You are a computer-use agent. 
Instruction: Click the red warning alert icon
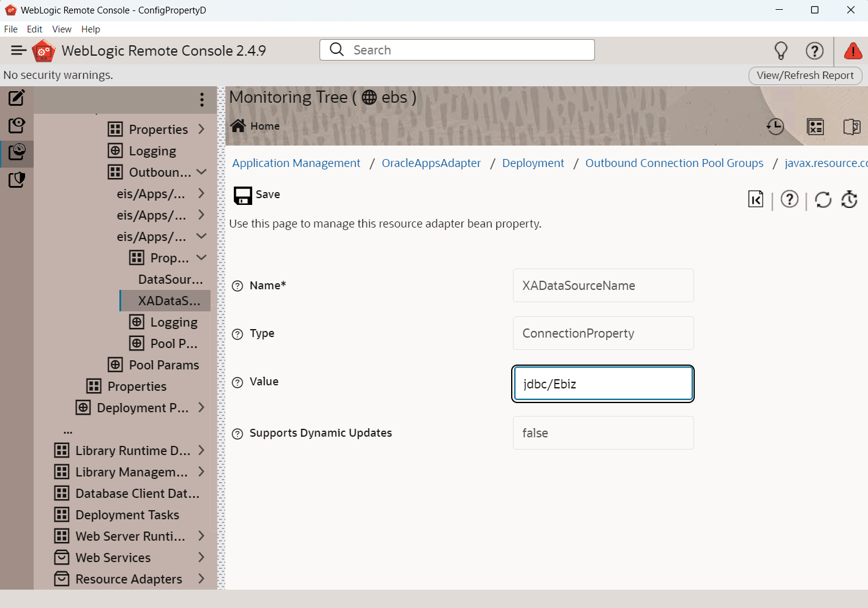(x=853, y=51)
